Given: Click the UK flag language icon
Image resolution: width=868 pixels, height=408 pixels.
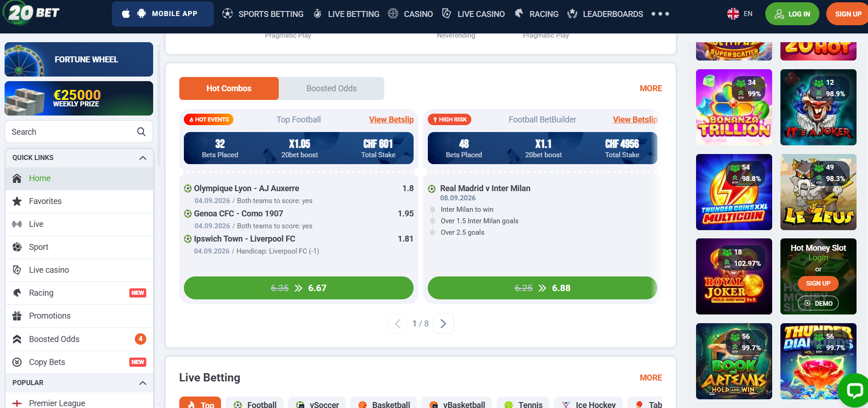Looking at the screenshot, I should (x=733, y=14).
